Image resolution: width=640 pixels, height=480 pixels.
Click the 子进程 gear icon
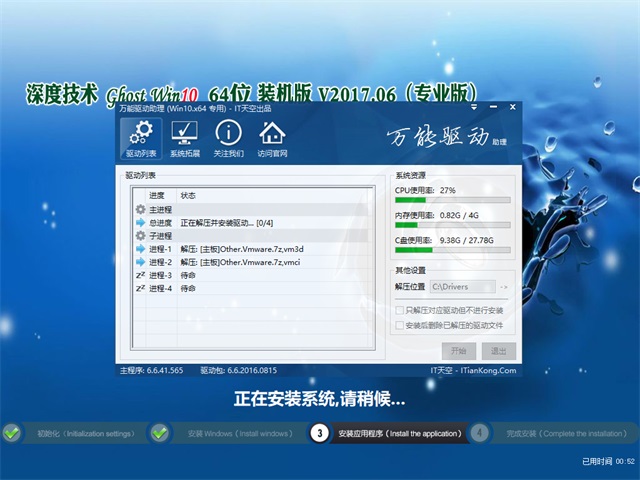click(x=140, y=236)
